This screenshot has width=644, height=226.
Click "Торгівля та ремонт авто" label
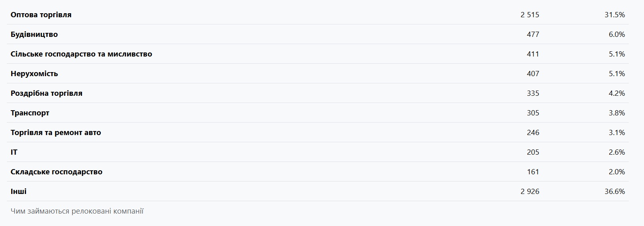pos(56,133)
